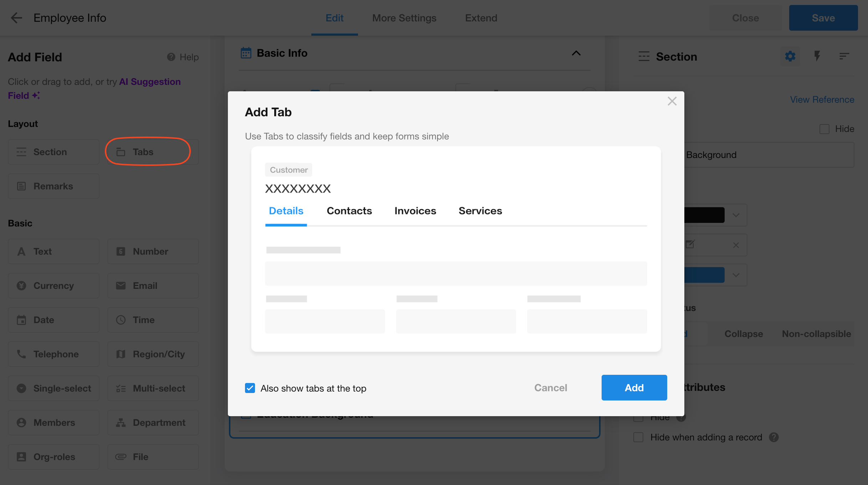Open the More Settings tab
The height and width of the screenshot is (485, 868).
point(404,18)
